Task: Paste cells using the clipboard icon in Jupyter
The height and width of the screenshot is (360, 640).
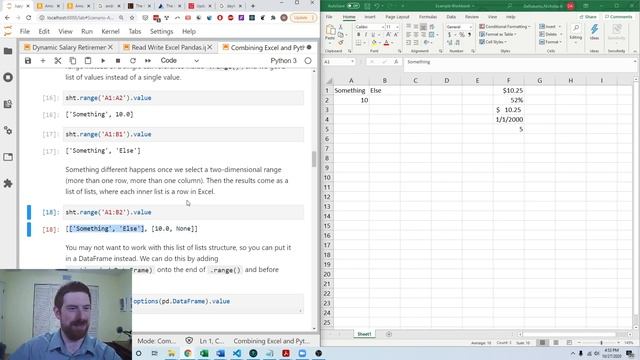Action: (88, 60)
